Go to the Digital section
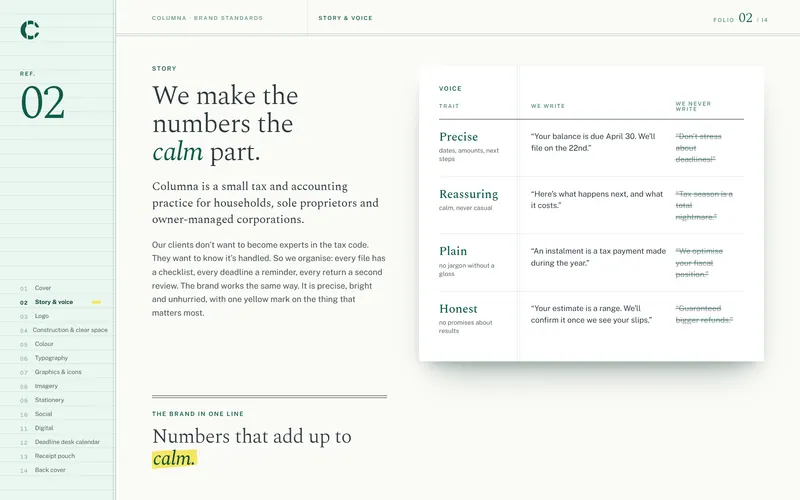Viewport: 800px width, 500px height. tap(44, 428)
